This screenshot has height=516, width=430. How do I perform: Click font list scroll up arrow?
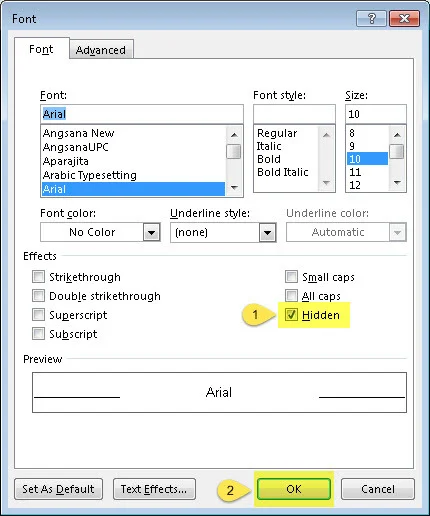click(x=234, y=135)
